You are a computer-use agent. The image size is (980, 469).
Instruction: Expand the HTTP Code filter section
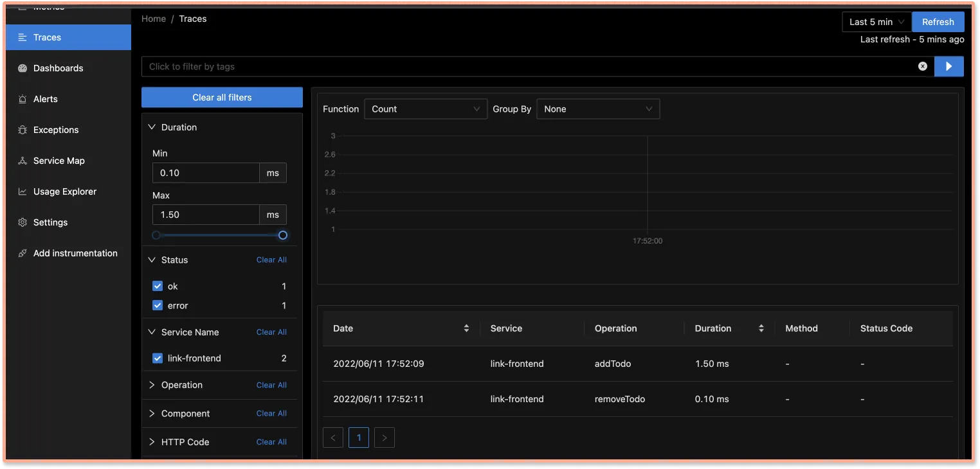152,442
